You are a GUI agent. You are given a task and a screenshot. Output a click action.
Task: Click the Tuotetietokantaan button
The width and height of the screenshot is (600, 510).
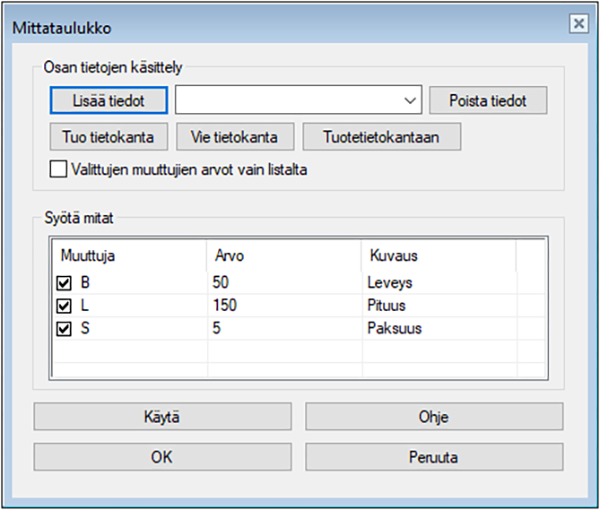coord(381,136)
